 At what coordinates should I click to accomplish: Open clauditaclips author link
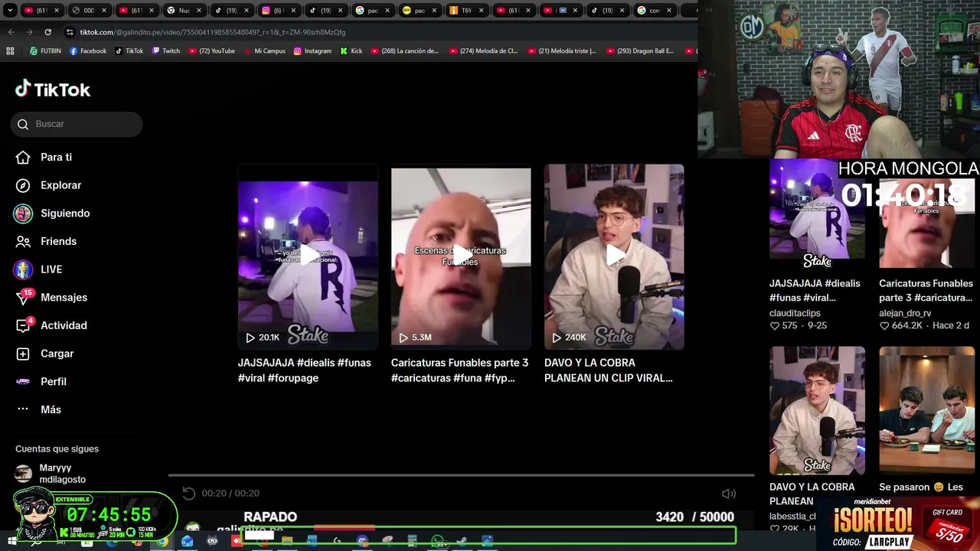pos(795,313)
